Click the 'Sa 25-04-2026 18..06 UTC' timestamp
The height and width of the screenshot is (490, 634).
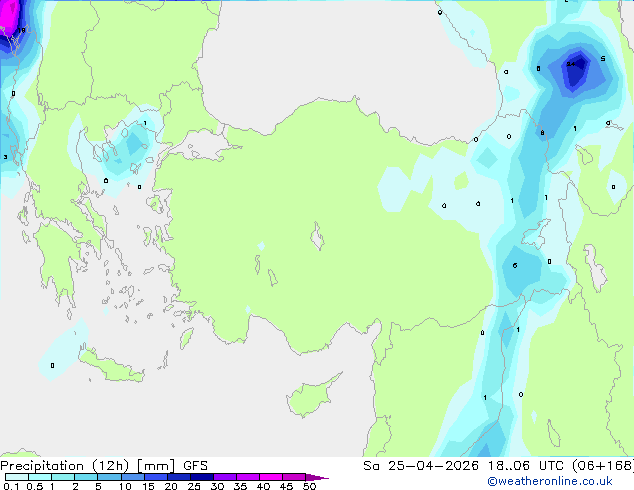pos(463,466)
